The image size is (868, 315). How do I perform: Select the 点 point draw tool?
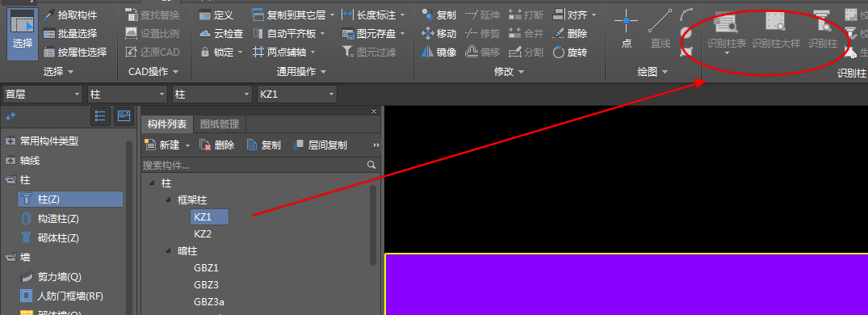(626, 29)
